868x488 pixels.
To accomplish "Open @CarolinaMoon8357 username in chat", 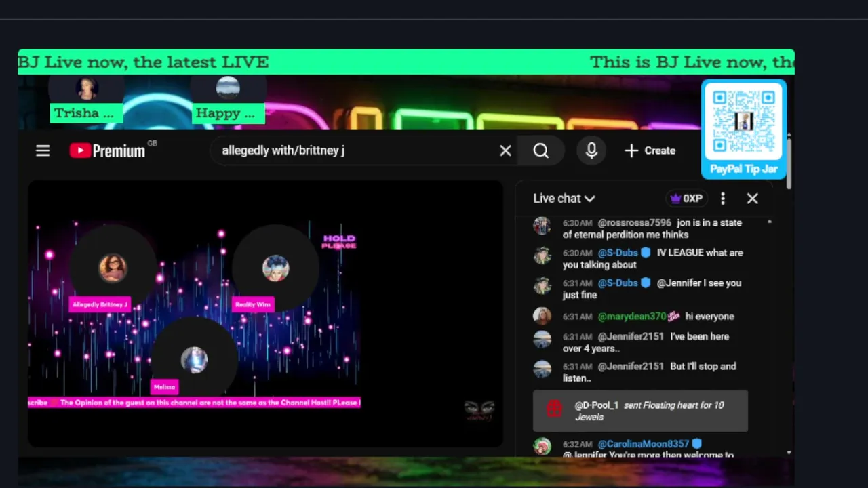I will pos(643,444).
